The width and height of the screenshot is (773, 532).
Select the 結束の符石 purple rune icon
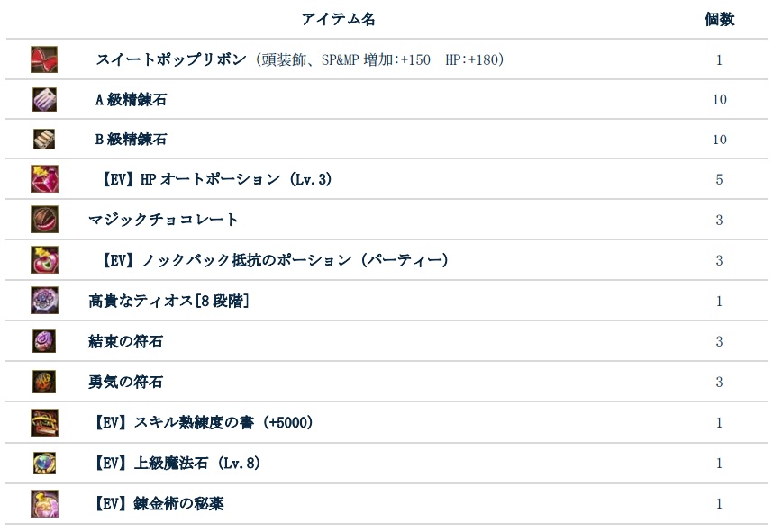tap(44, 341)
